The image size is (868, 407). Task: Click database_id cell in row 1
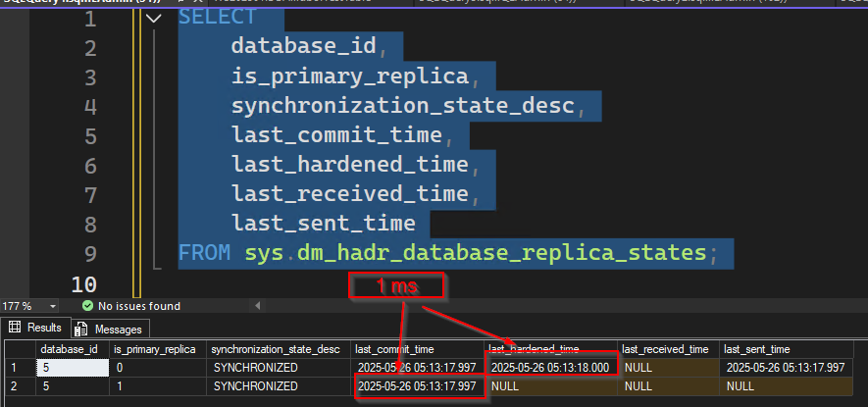73,368
